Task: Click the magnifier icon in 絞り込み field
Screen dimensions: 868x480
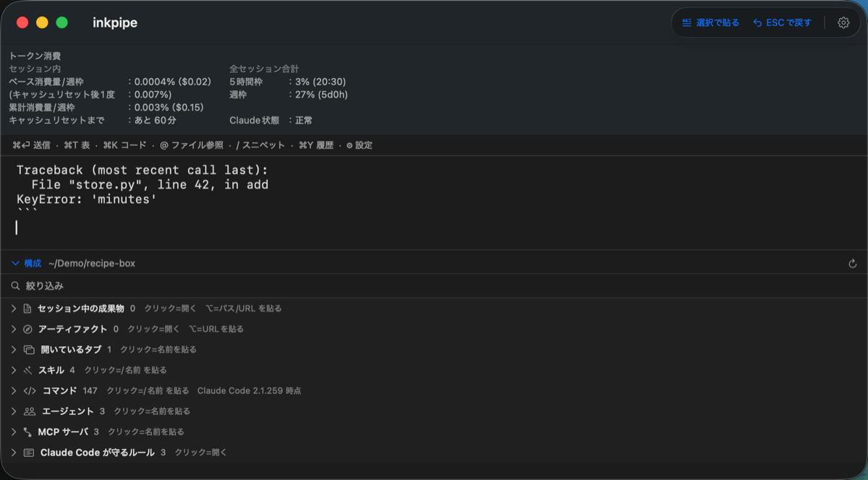Action: pos(15,286)
